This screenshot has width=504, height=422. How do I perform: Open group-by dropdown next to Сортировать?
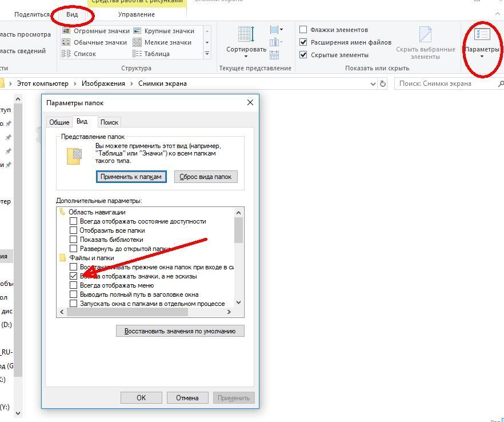(275, 30)
